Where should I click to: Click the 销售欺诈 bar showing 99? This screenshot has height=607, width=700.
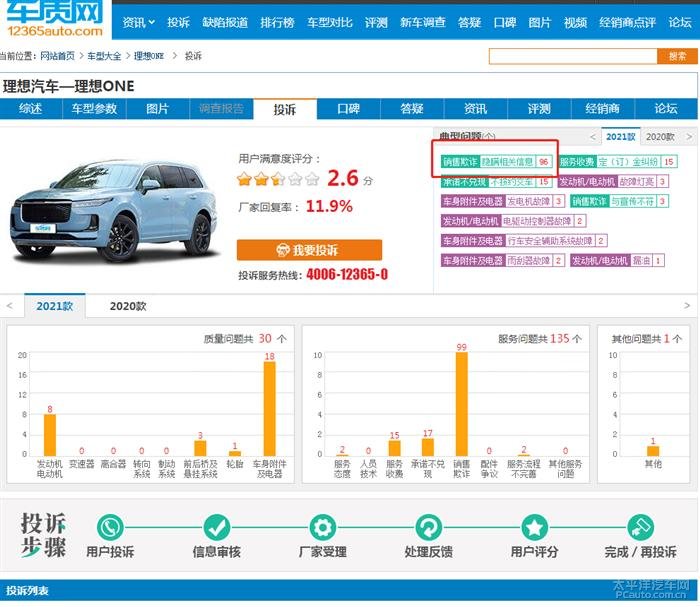[462, 403]
